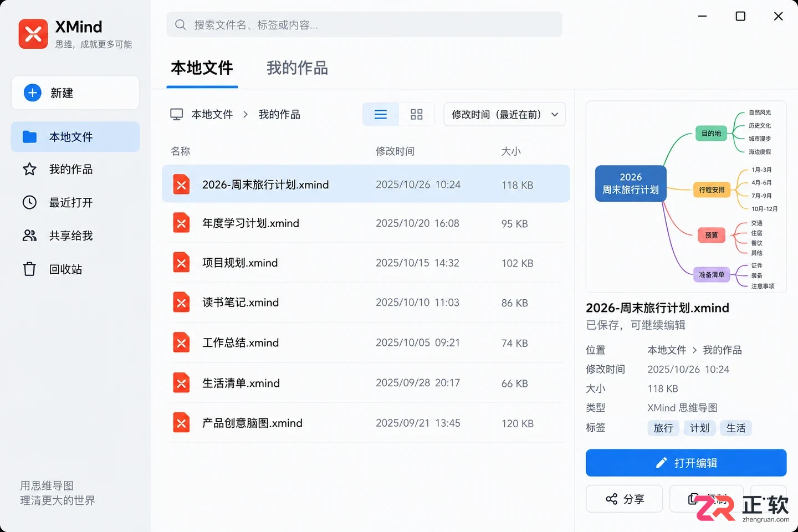Click the clock icon beside 最近打开
Viewport: 798px width, 532px height.
click(x=29, y=202)
